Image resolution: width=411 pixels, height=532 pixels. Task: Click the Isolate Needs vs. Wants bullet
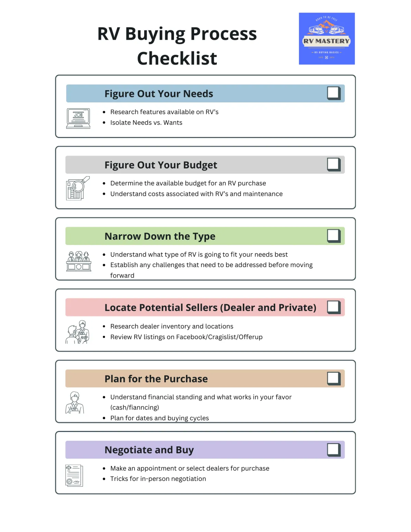[146, 123]
